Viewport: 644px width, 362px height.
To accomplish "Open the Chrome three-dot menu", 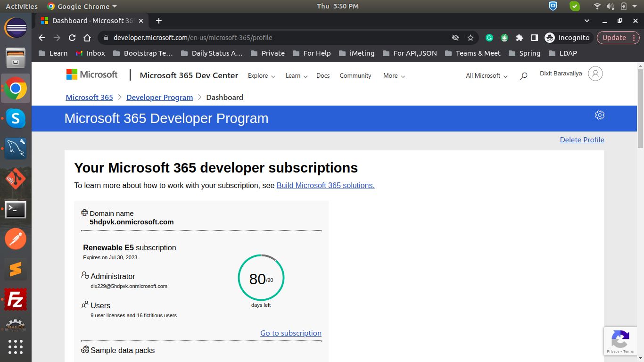I will click(634, 38).
